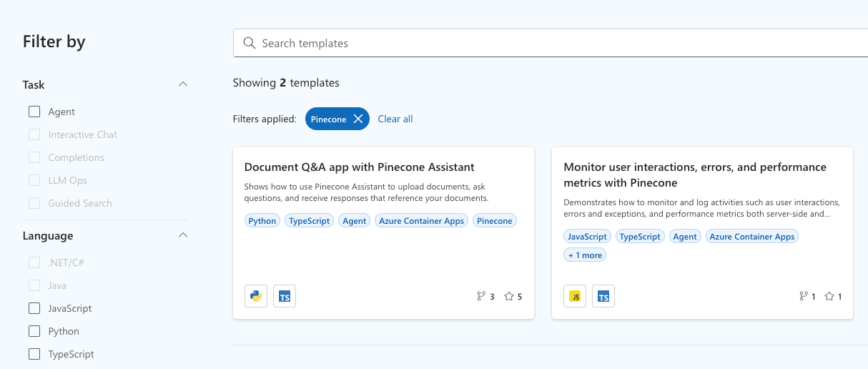Click the Language section heading
Screen dimensions: 868x369
48,236
